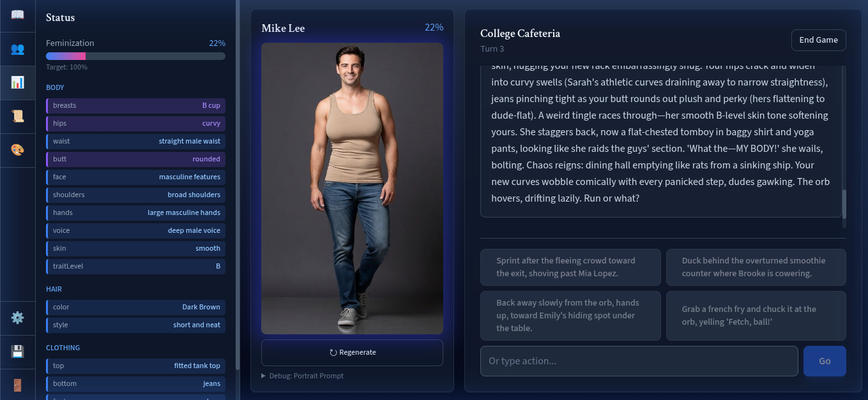This screenshot has height=400, width=868.
Task: Click the 'Or type action...' input field
Action: click(639, 361)
